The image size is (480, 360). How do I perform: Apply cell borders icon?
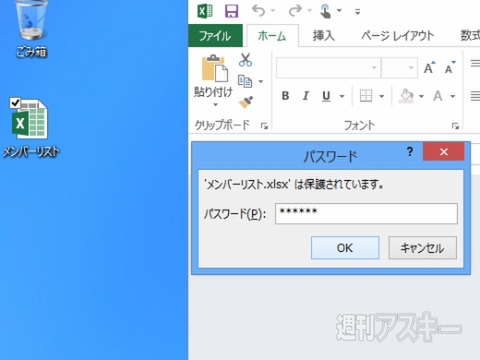click(366, 96)
